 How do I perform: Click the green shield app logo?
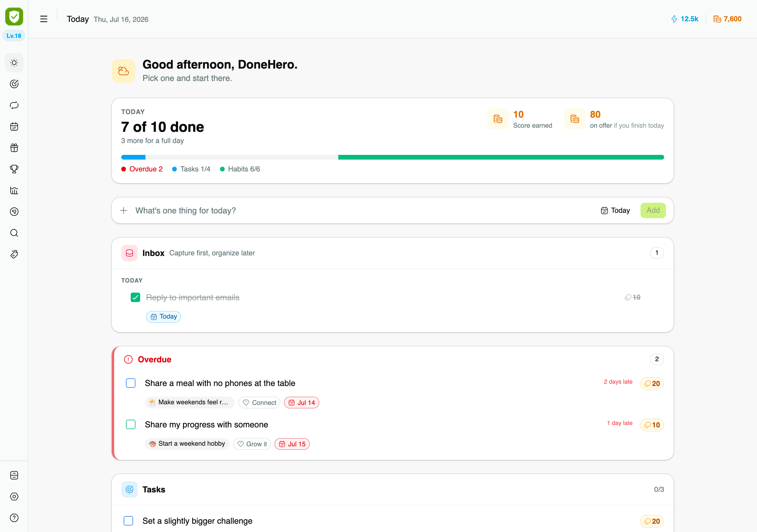point(14,17)
